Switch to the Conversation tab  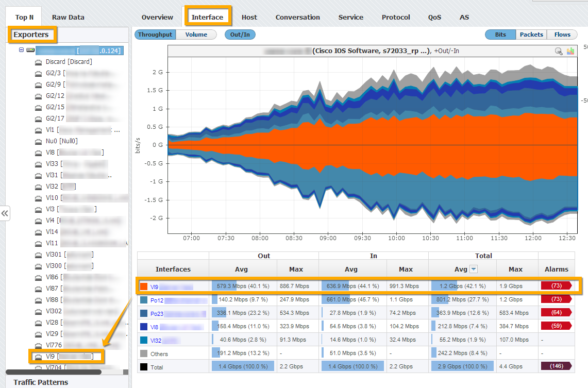click(x=298, y=17)
